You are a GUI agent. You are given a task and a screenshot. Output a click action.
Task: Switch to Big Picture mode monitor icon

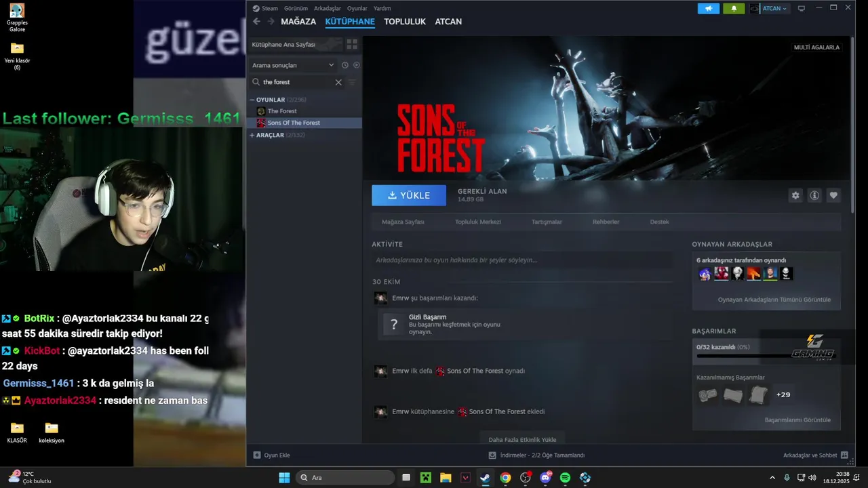(802, 9)
